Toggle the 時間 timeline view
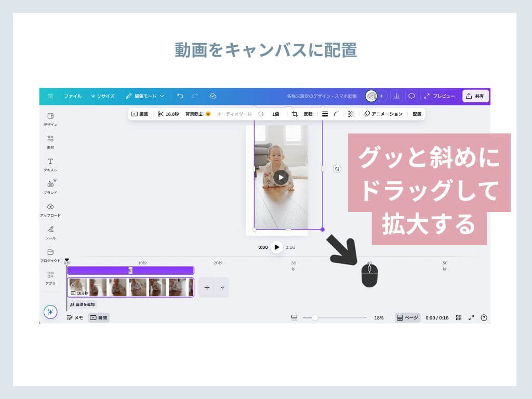This screenshot has height=399, width=532. click(99, 317)
